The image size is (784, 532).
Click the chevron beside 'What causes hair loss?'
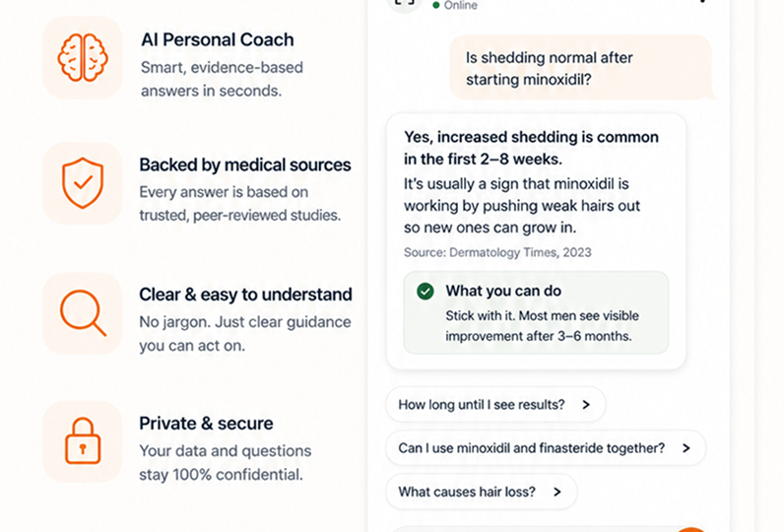[557, 492]
